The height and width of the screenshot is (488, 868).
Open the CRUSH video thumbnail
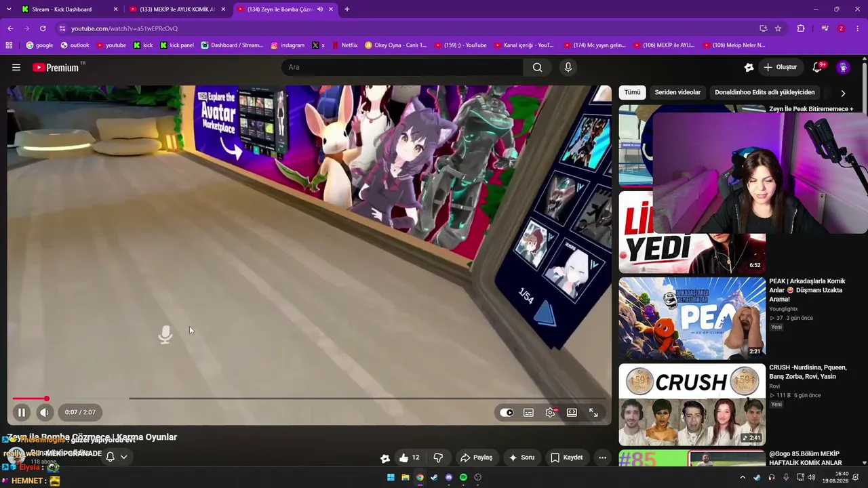click(692, 405)
